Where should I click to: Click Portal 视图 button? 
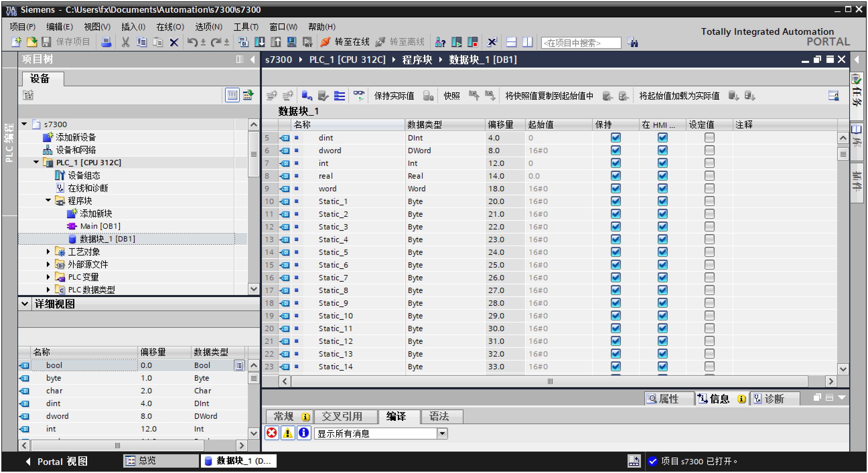57,461
